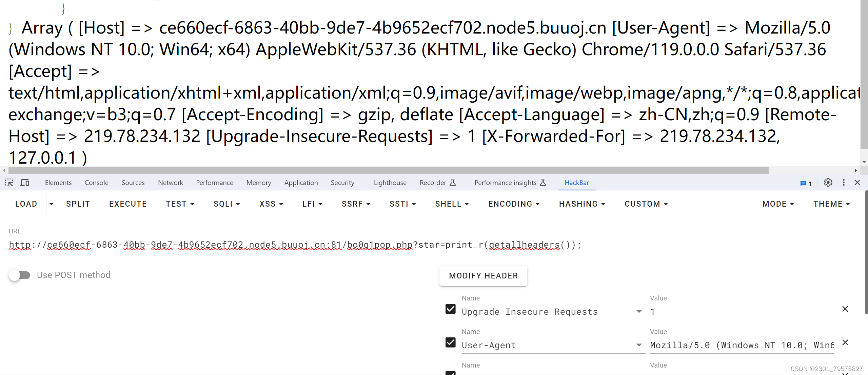Click the inspect element picker icon
The image size is (868, 375).
tap(9, 183)
